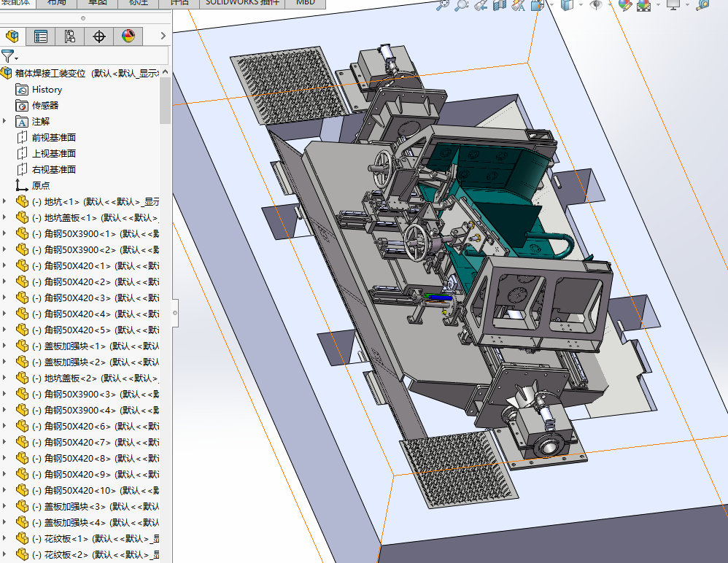Click the Edit Appearance color ball icon
The height and width of the screenshot is (563, 728).
[x=625, y=5]
